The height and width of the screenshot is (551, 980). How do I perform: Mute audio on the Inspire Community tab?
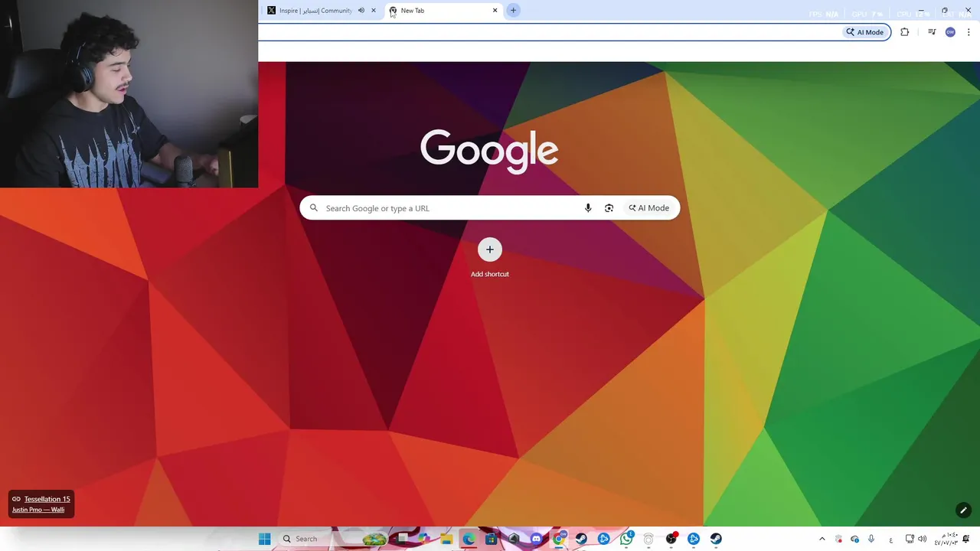[x=361, y=11]
